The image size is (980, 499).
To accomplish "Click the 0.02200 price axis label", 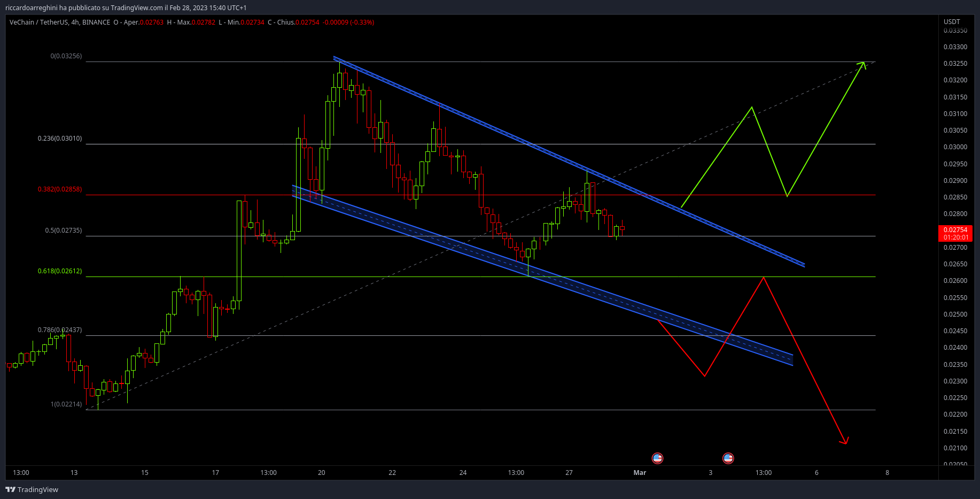I will pos(955,414).
